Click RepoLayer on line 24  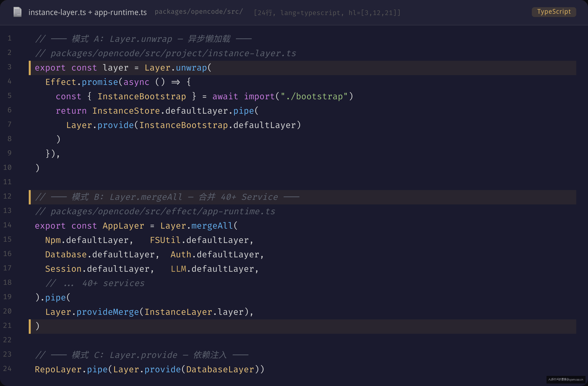(x=58, y=370)
